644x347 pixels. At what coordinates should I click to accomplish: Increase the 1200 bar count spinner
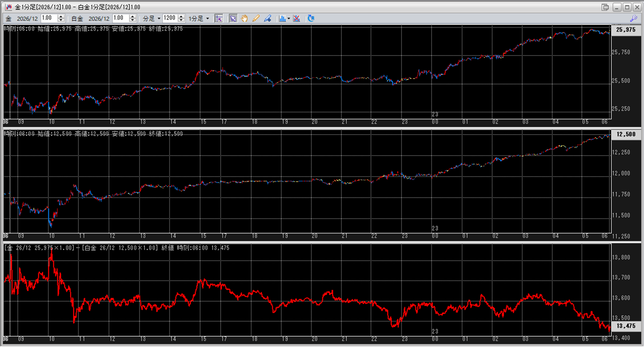pos(181,16)
